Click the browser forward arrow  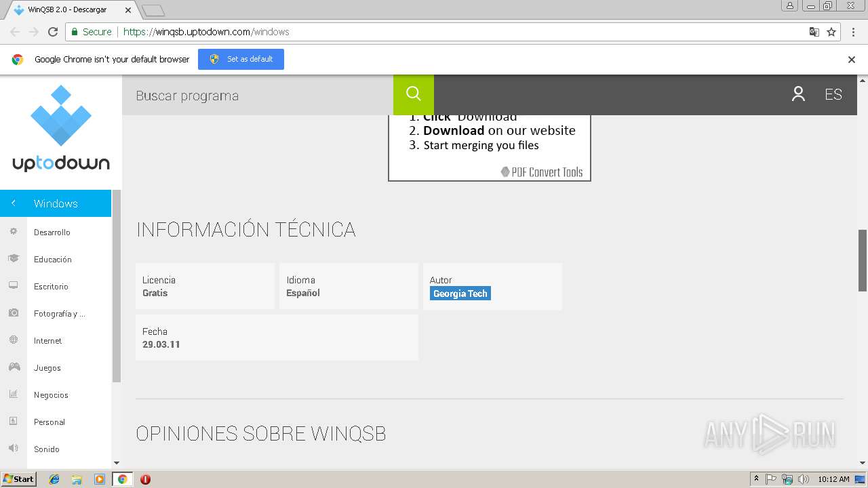click(34, 32)
